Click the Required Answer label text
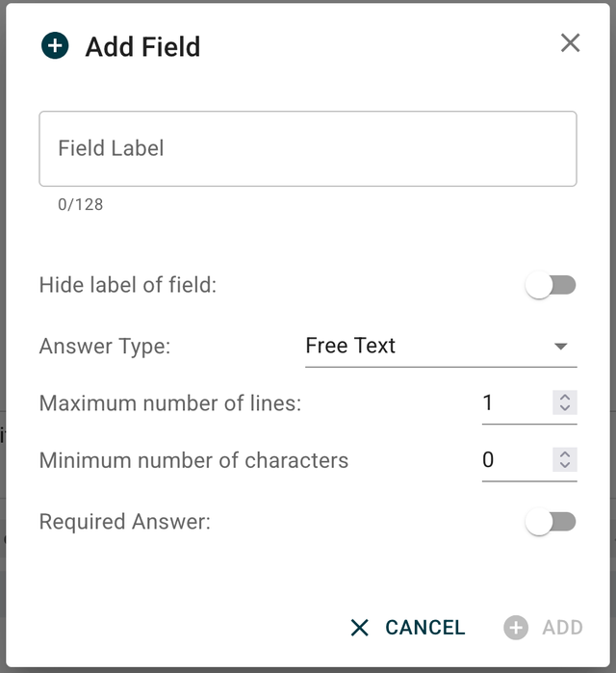Screen dimensions: 616x673 coord(124,522)
